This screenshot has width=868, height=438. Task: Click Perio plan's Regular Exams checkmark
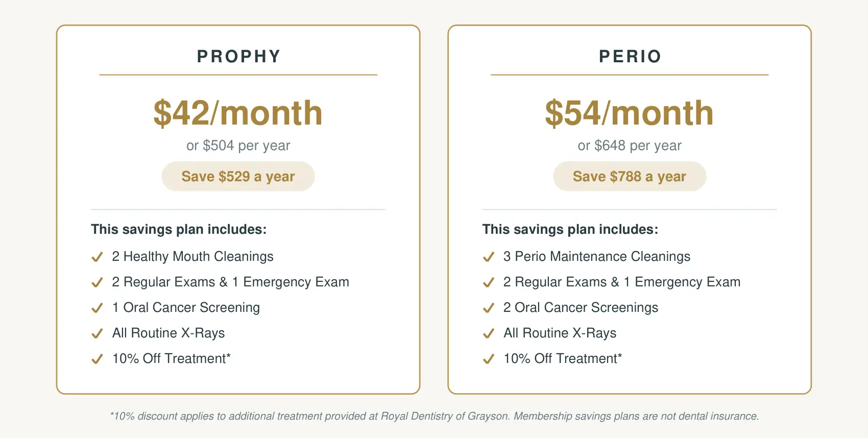(489, 282)
